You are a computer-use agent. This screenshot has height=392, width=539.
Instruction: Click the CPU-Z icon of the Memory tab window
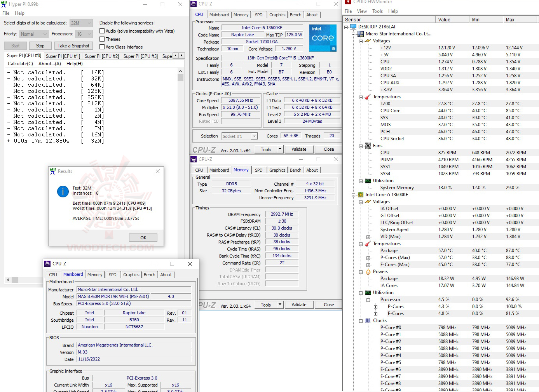[194, 159]
